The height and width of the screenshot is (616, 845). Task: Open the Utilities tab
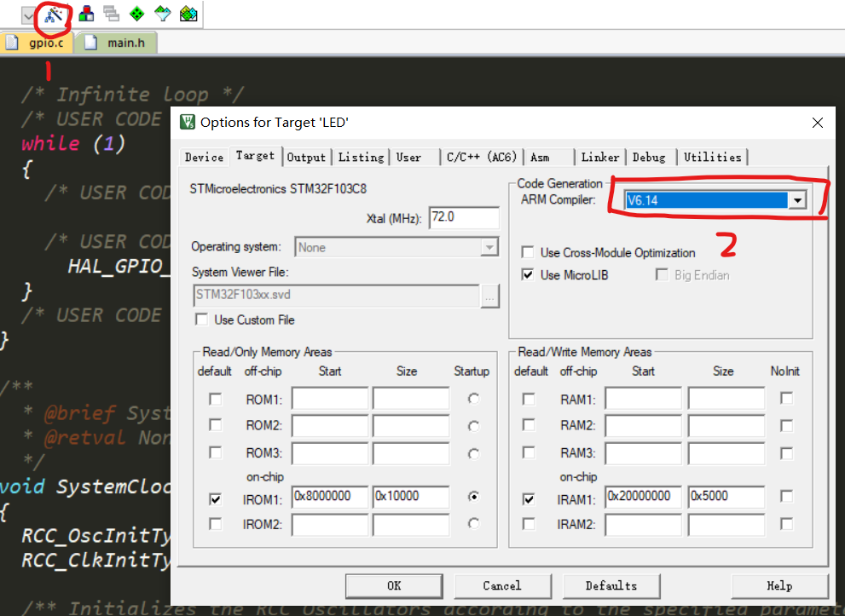tap(713, 158)
